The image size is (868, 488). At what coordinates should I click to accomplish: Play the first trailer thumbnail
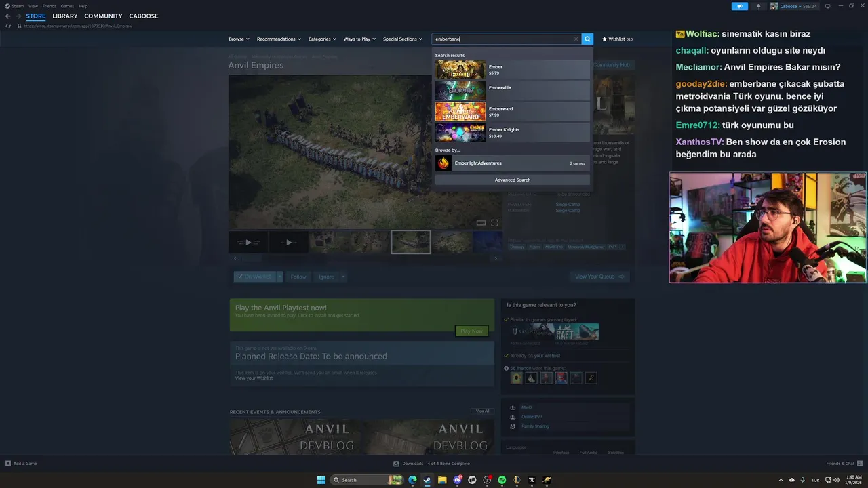click(248, 242)
